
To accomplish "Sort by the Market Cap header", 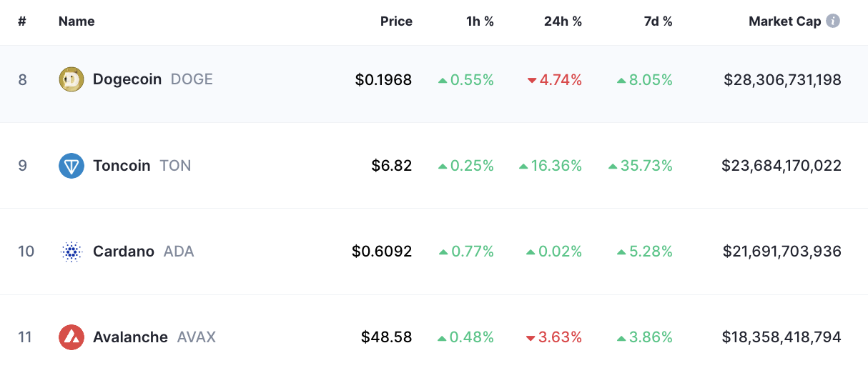I will [x=784, y=21].
